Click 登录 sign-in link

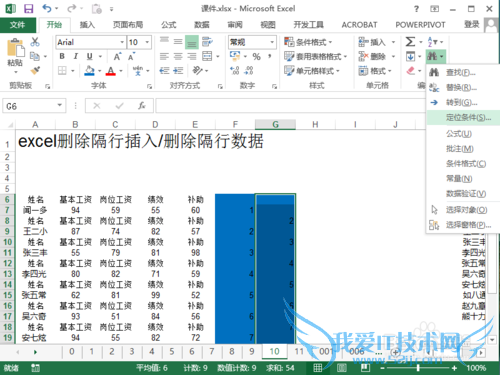tap(472, 24)
